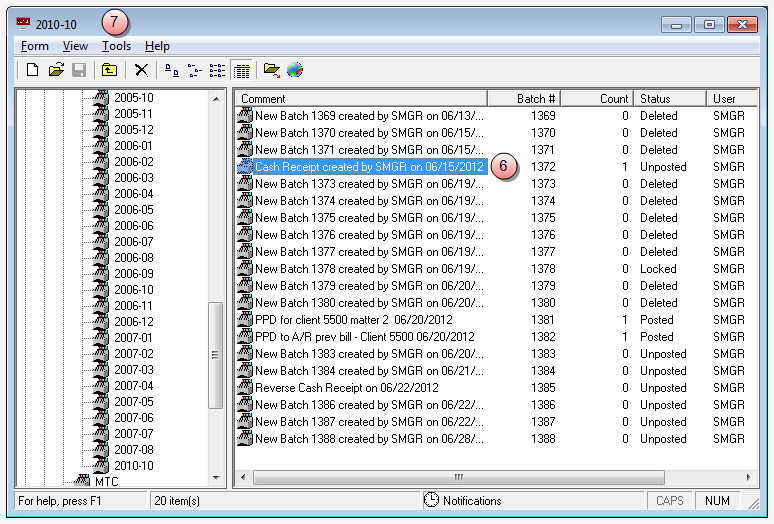The image size is (774, 524).
Task: Sort by the User column header
Action: pos(732,99)
